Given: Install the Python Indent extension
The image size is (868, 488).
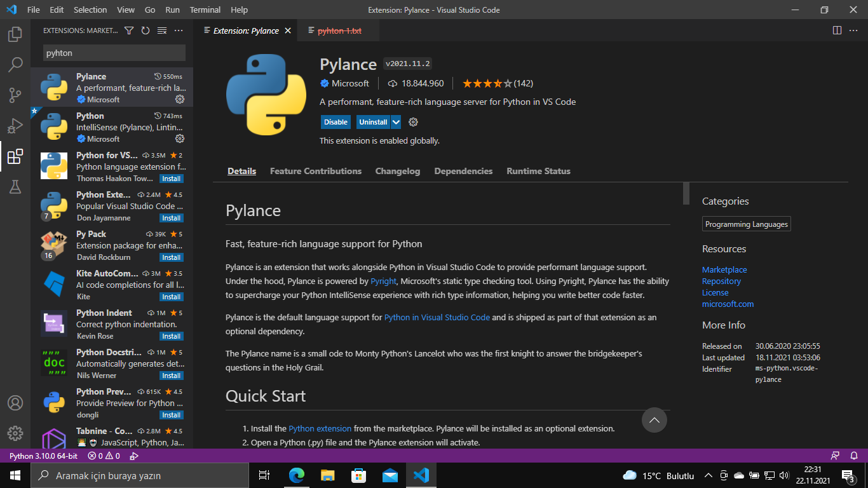Looking at the screenshot, I should pyautogui.click(x=171, y=336).
